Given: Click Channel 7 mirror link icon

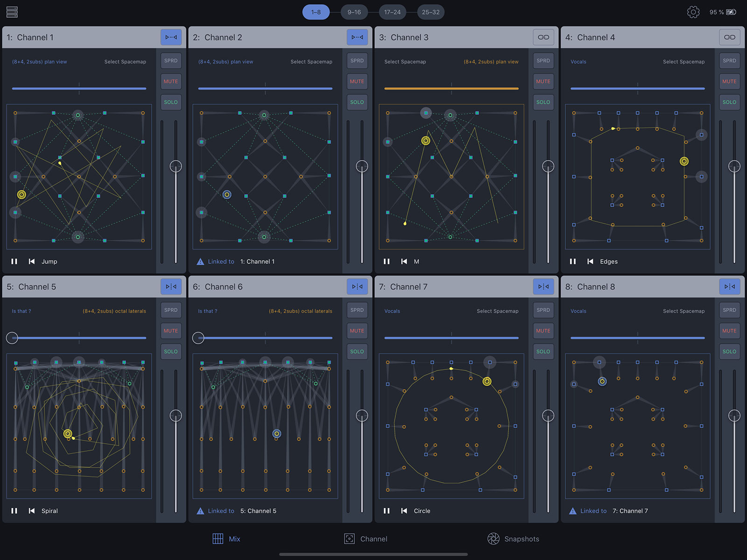Looking at the screenshot, I should click(543, 287).
